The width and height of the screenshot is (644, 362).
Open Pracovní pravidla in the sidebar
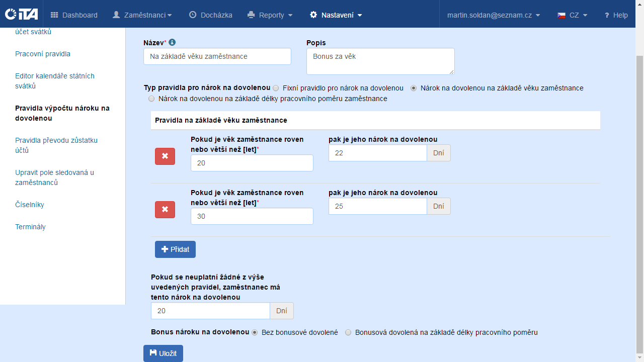click(43, 54)
